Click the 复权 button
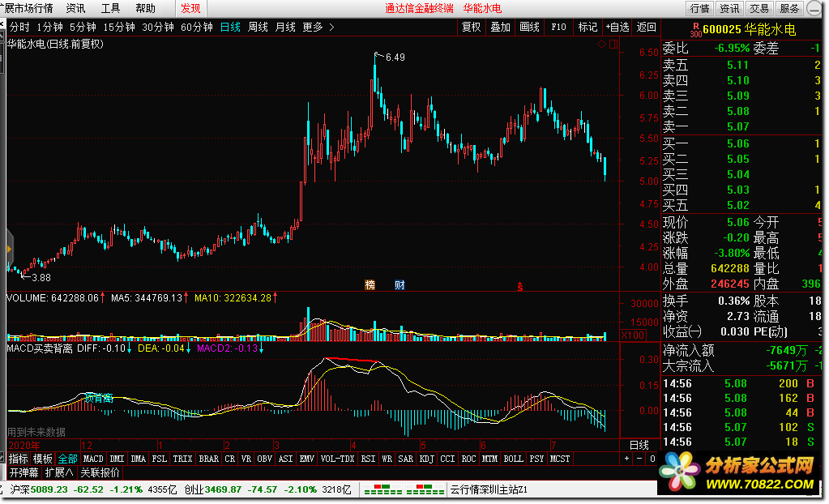Viewport: 829px width, 504px height. coord(471,27)
